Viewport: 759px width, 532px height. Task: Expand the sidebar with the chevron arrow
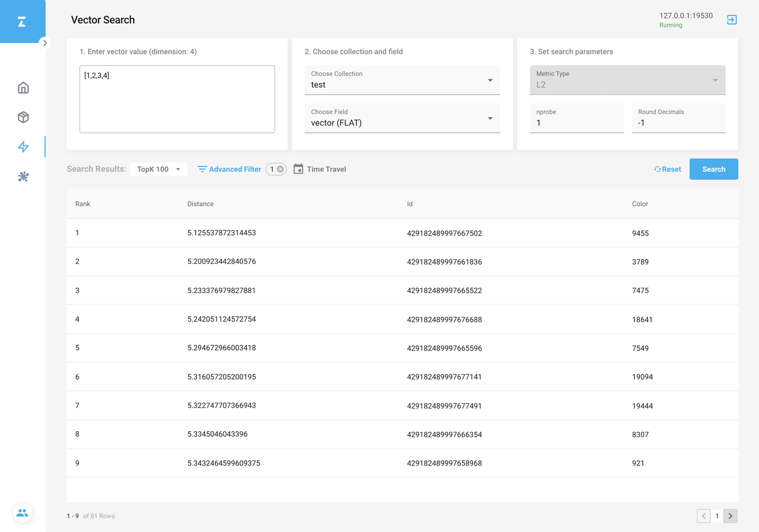(45, 43)
